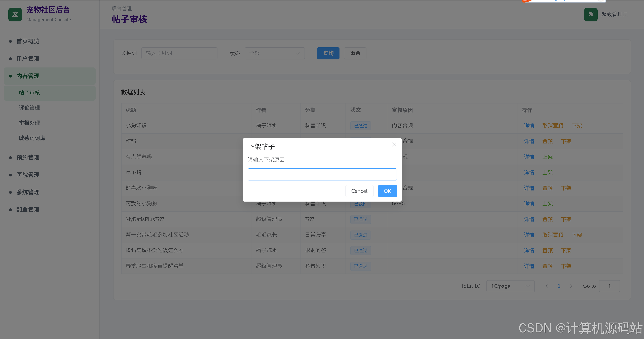Click 置顶 for 好喜欢小狗呀 row

(x=547, y=188)
